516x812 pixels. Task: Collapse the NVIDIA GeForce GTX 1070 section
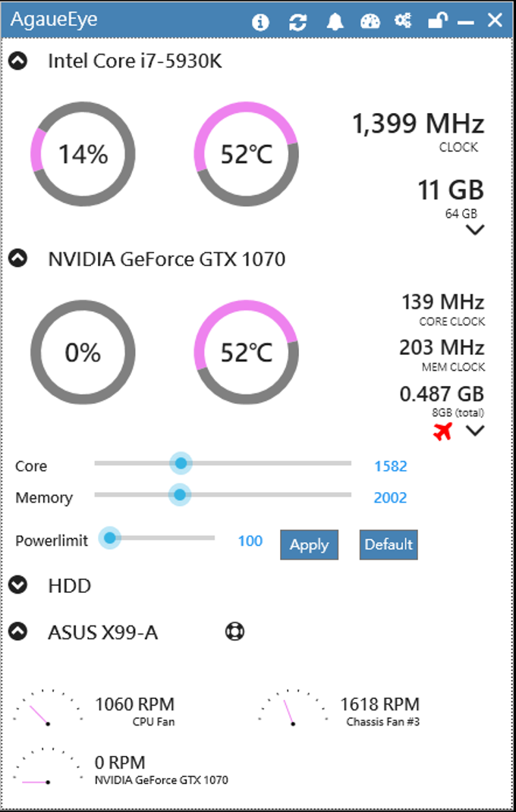18,257
